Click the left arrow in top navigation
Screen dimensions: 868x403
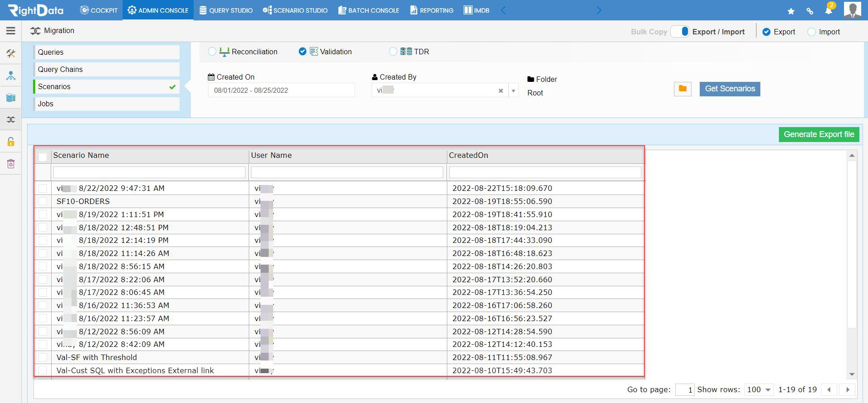tap(503, 10)
